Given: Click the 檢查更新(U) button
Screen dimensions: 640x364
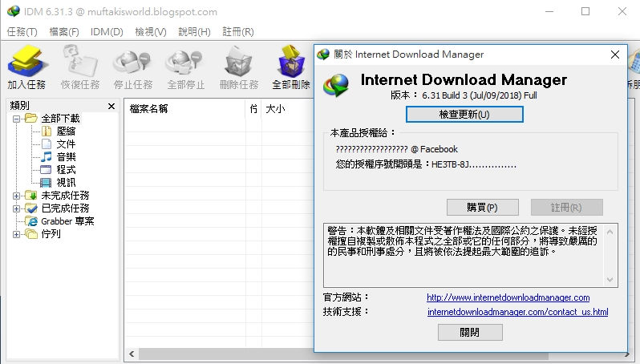Looking at the screenshot, I should 464,115.
